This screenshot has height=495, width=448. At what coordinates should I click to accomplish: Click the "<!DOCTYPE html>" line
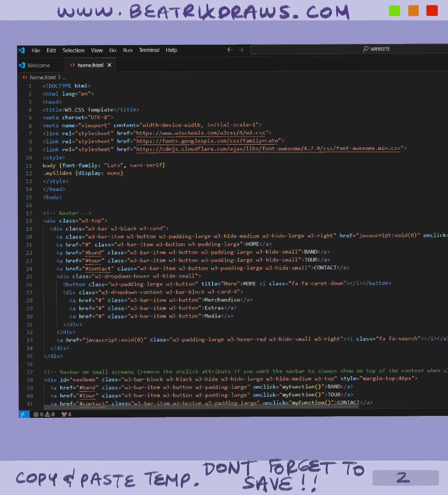pyautogui.click(x=67, y=86)
